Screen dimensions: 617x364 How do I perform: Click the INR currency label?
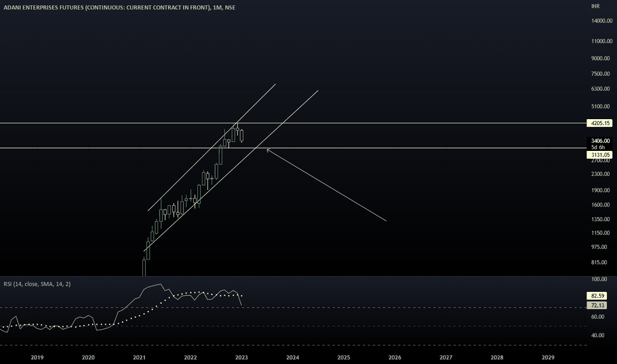pyautogui.click(x=595, y=7)
